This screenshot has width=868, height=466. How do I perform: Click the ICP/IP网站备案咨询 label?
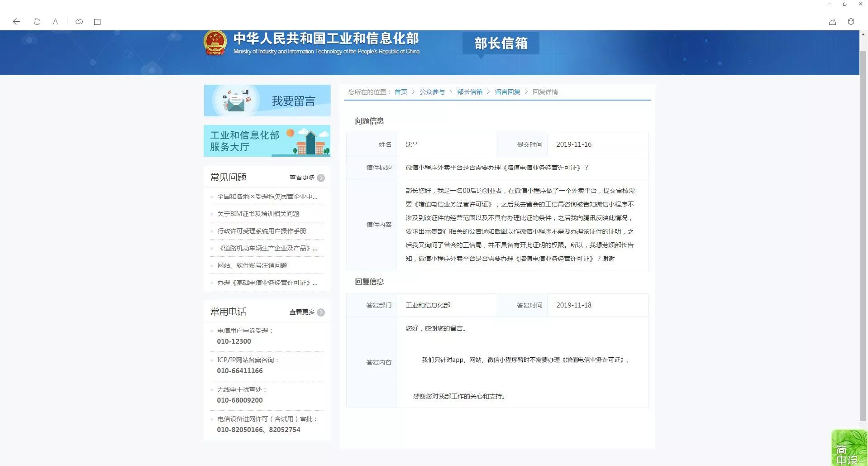[x=248, y=360]
